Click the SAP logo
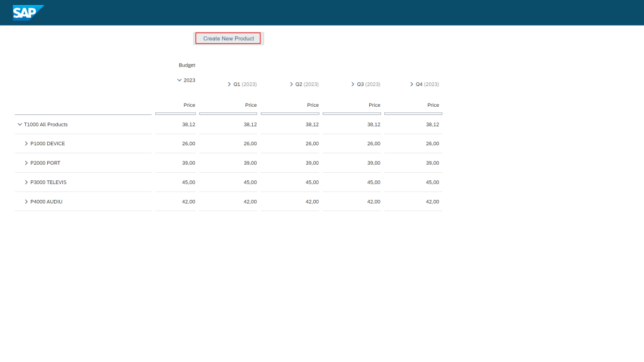Image resolution: width=644 pixels, height=362 pixels. click(28, 13)
